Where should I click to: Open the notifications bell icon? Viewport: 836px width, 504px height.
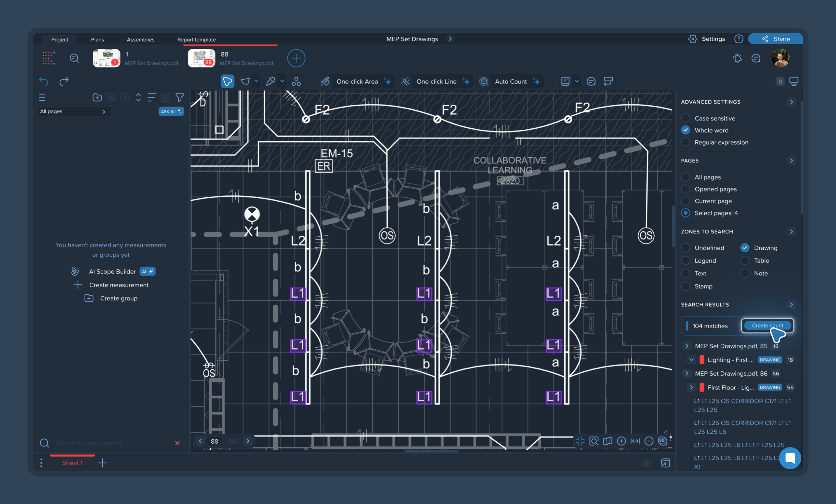point(737,58)
